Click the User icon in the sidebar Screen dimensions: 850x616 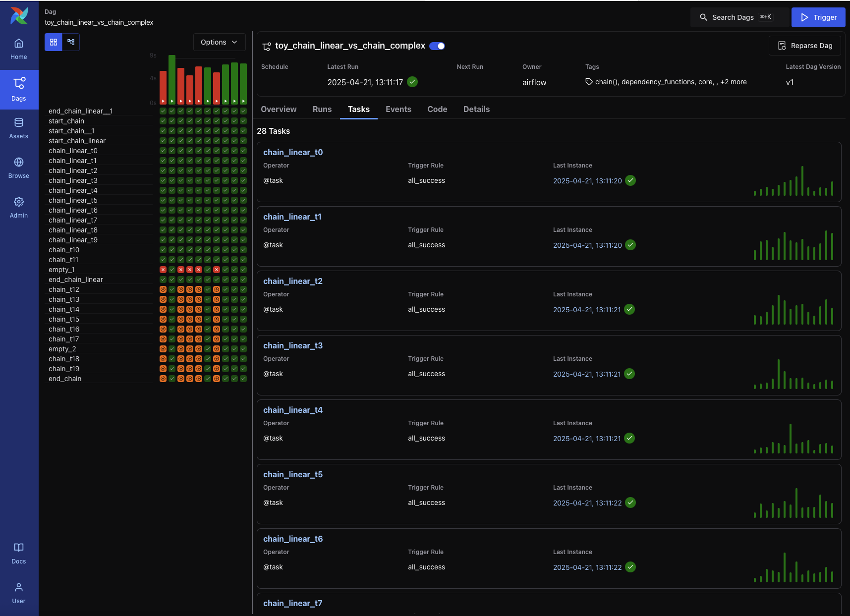pyautogui.click(x=19, y=592)
